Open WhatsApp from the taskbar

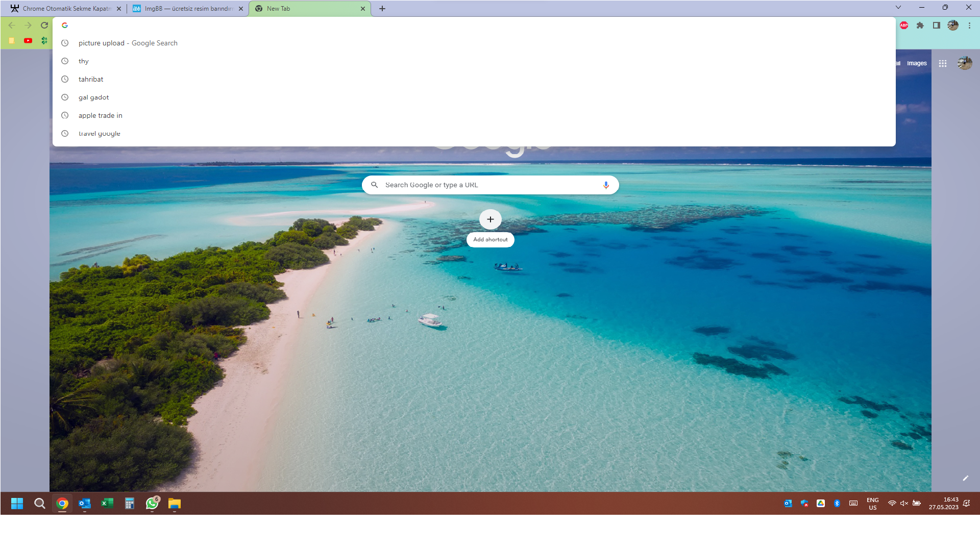[152, 504]
